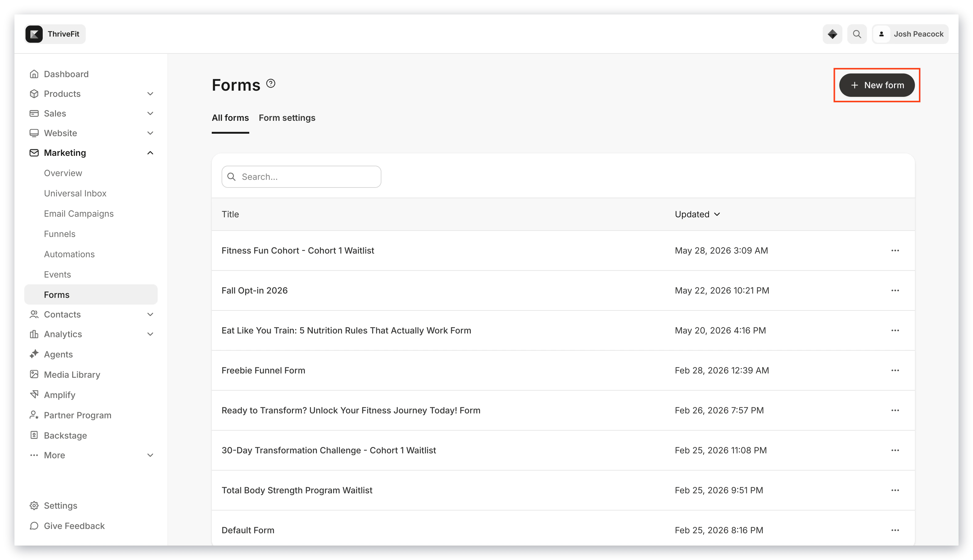This screenshot has width=973, height=560.
Task: Open the Give Feedback link
Action: pos(74,526)
